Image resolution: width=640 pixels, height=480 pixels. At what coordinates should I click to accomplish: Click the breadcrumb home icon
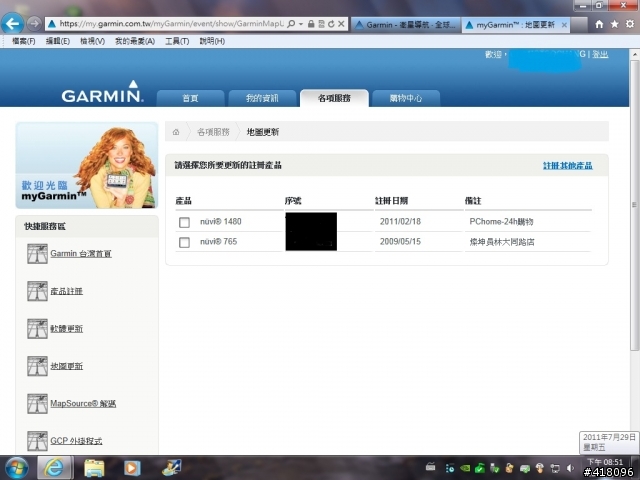pyautogui.click(x=176, y=132)
